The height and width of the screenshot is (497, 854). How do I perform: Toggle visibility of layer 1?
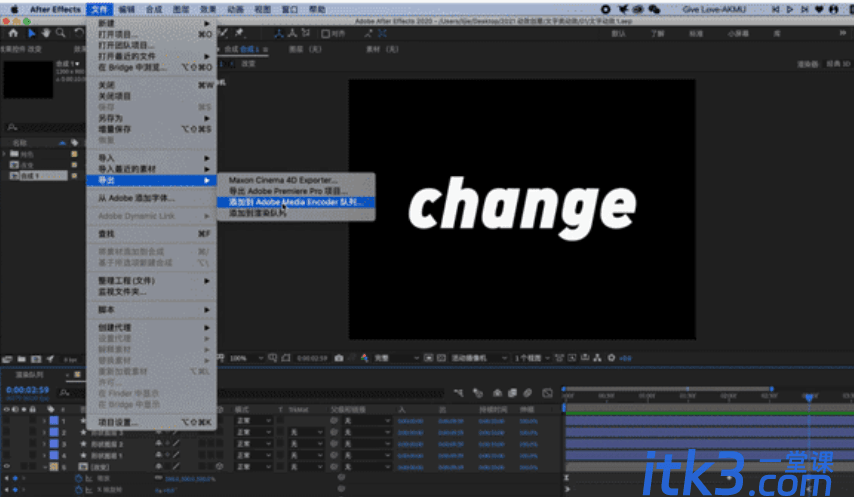7,421
